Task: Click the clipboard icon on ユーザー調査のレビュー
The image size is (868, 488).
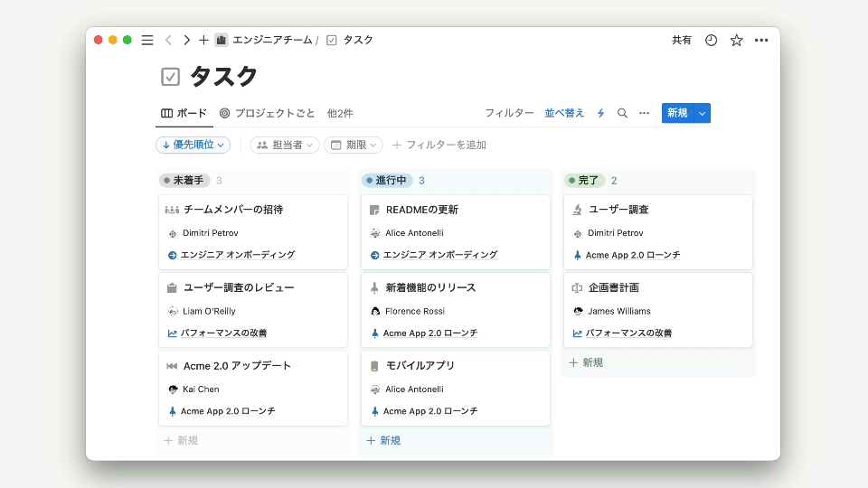Action: (x=172, y=287)
